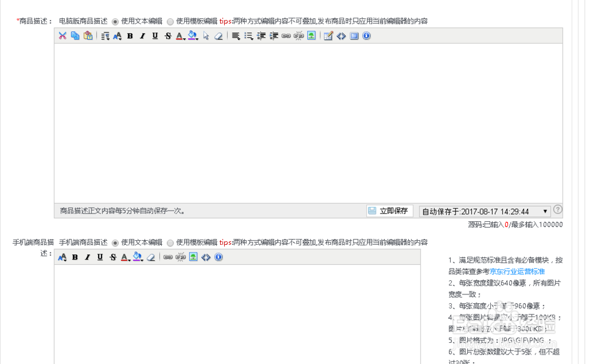Toggle Strikethrough in the mobile description toolbar
The image size is (590, 364).
tap(113, 257)
